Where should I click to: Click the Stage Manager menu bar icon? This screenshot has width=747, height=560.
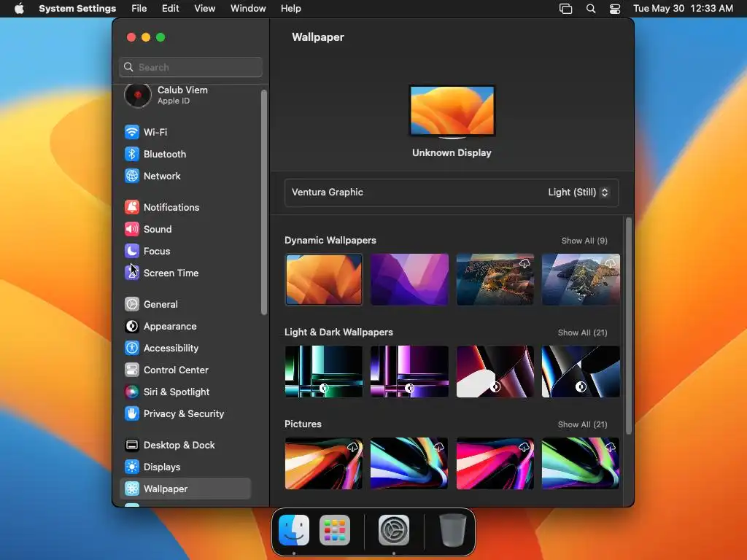click(x=565, y=9)
